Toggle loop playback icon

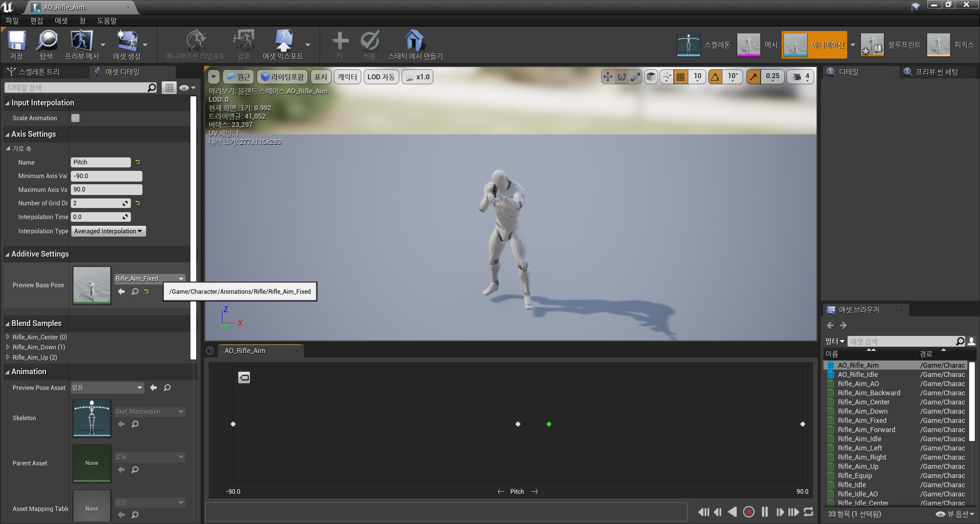point(808,512)
